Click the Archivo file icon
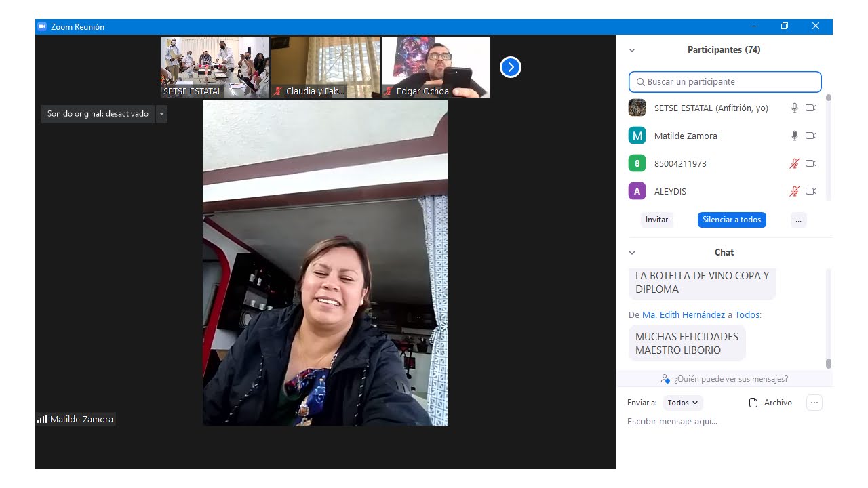 (x=753, y=403)
